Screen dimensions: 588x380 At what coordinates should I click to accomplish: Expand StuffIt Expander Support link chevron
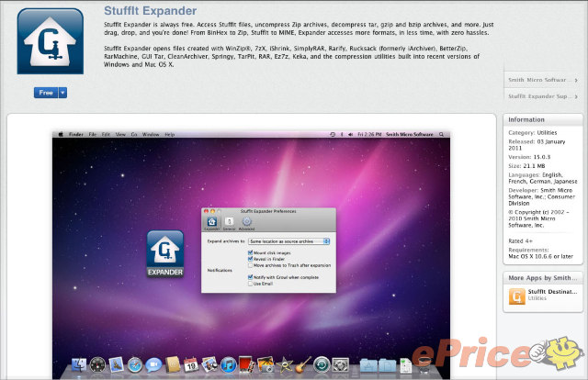click(x=576, y=96)
